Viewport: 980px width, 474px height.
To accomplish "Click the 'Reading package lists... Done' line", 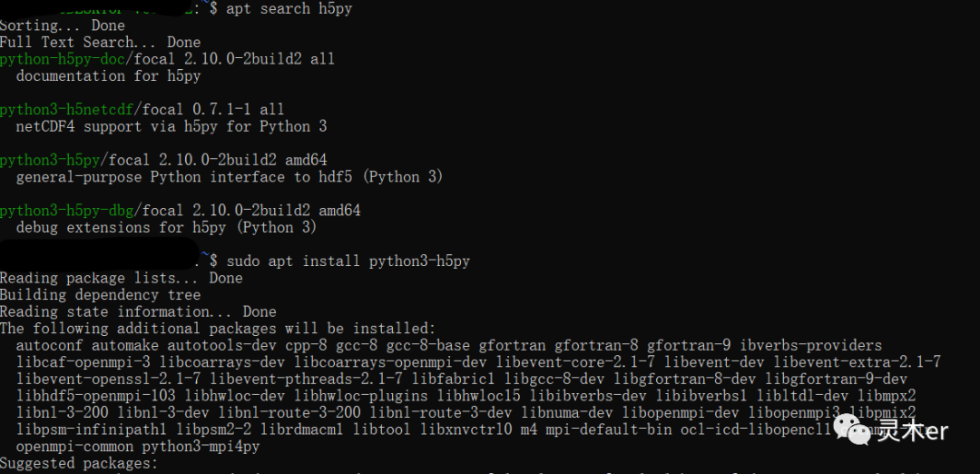I will coord(121,278).
